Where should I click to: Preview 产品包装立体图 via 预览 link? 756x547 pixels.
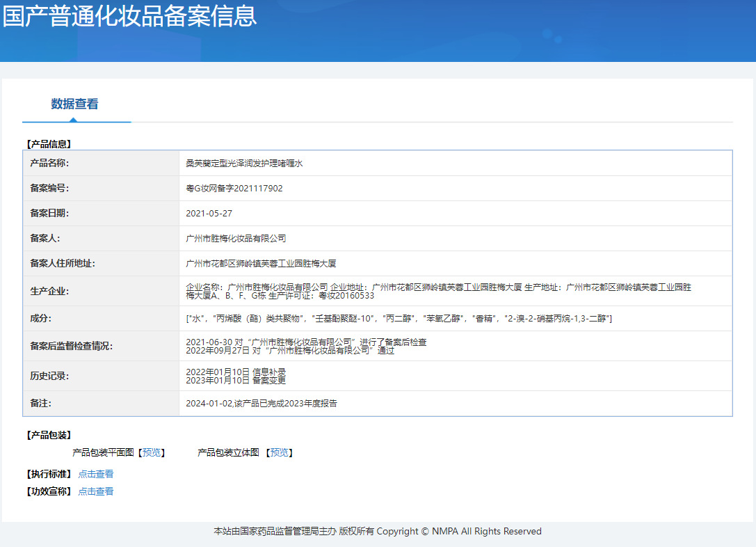(x=279, y=452)
